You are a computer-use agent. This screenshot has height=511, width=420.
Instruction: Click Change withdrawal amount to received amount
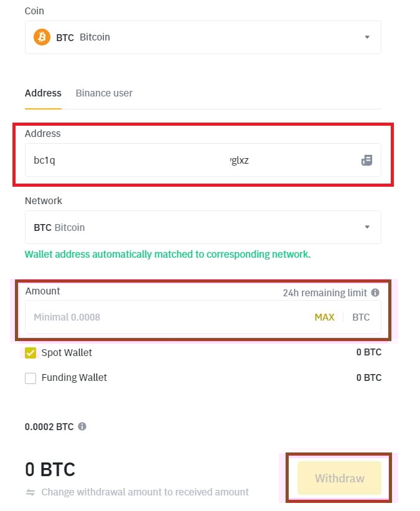coord(145,492)
